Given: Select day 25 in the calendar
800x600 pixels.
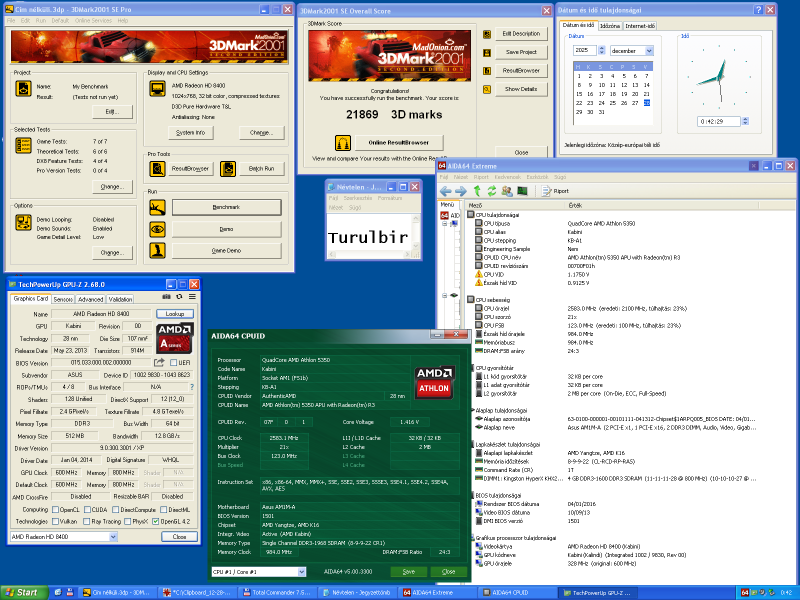Looking at the screenshot, I should tap(613, 103).
